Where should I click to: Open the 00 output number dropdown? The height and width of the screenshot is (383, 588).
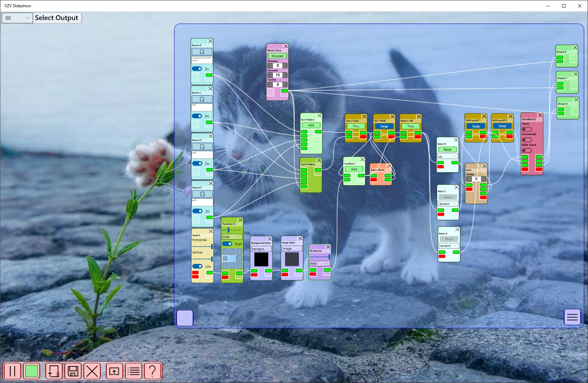coord(17,18)
